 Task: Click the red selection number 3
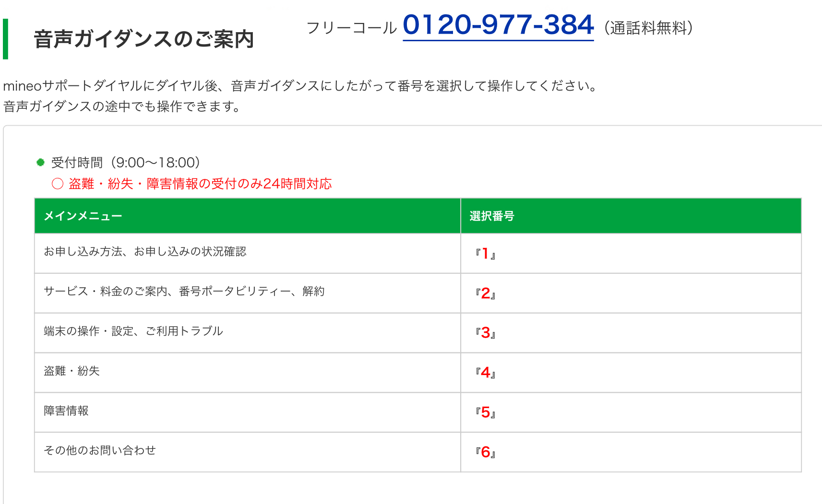pyautogui.click(x=486, y=333)
